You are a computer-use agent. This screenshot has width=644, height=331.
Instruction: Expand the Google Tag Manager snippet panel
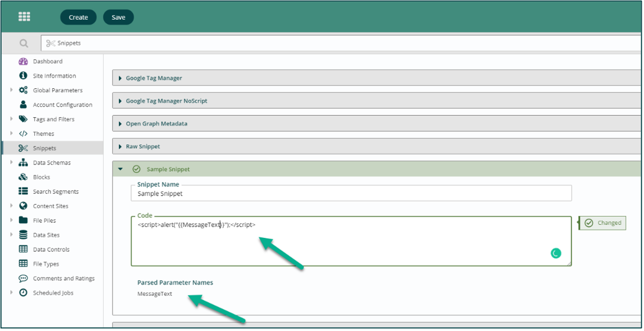pos(120,78)
